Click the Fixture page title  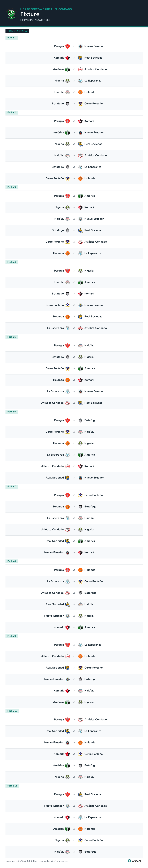coord(30,14)
